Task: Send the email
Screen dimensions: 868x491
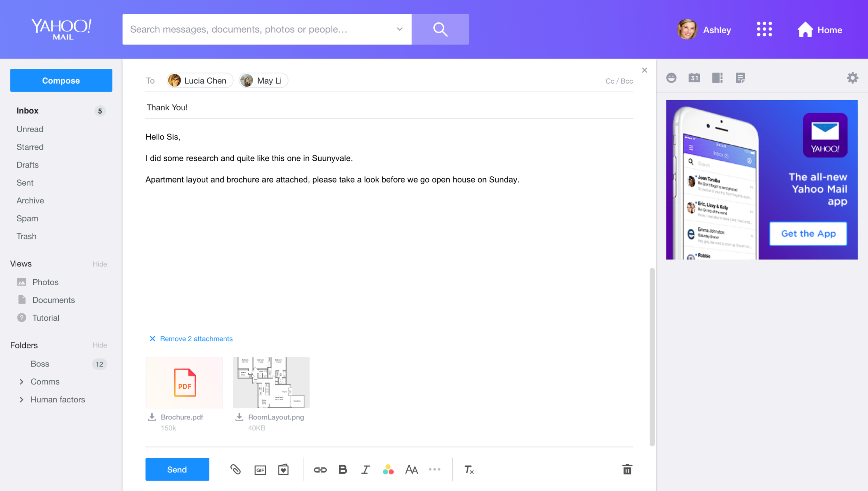Action: click(x=177, y=469)
